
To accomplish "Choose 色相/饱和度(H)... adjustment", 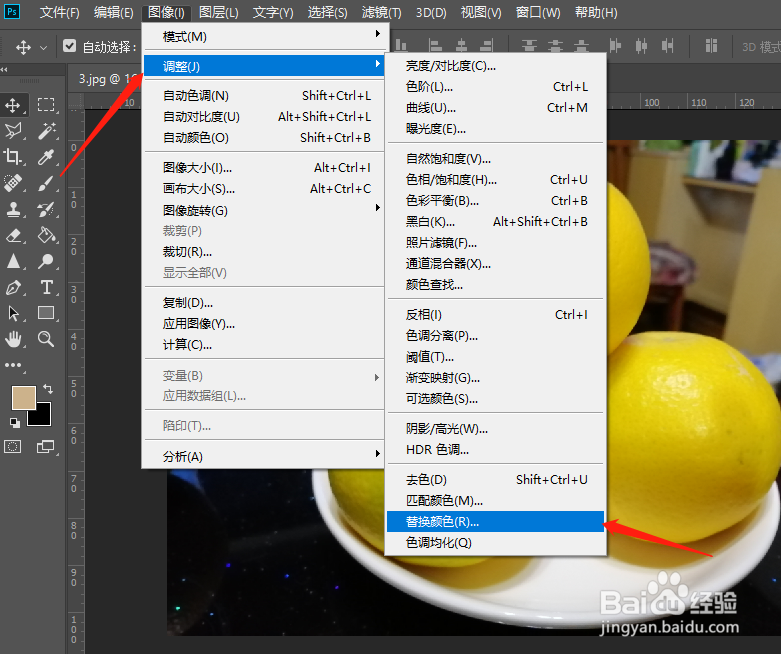I will (x=496, y=180).
